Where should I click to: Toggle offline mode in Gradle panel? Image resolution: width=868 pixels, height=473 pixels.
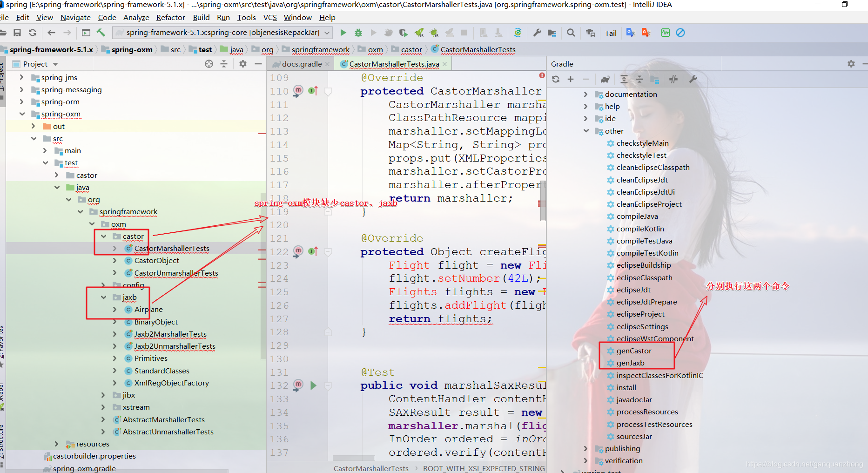point(673,79)
